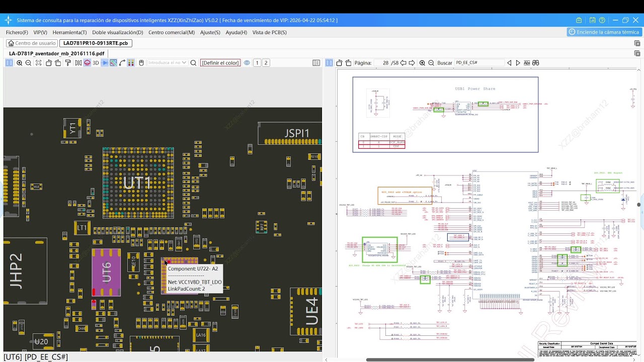Open the Herramienta(T) menu
644x362 pixels.
click(69, 32)
